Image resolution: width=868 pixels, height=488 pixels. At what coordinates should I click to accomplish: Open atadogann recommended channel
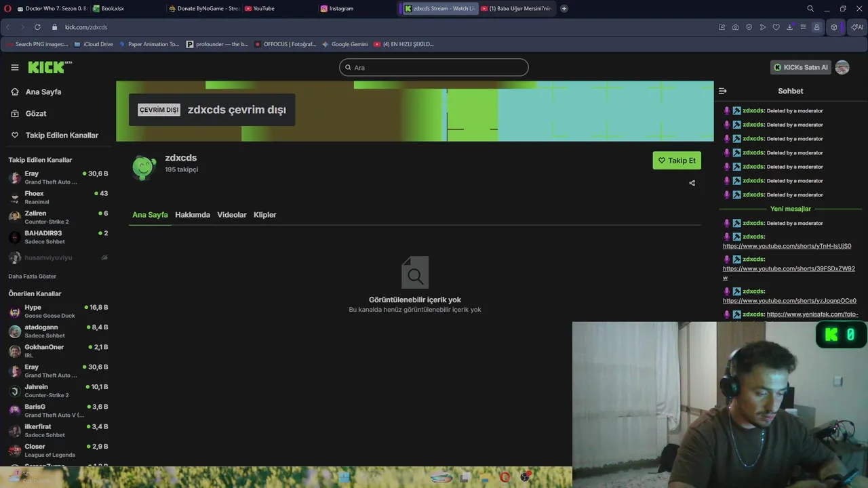(x=58, y=331)
